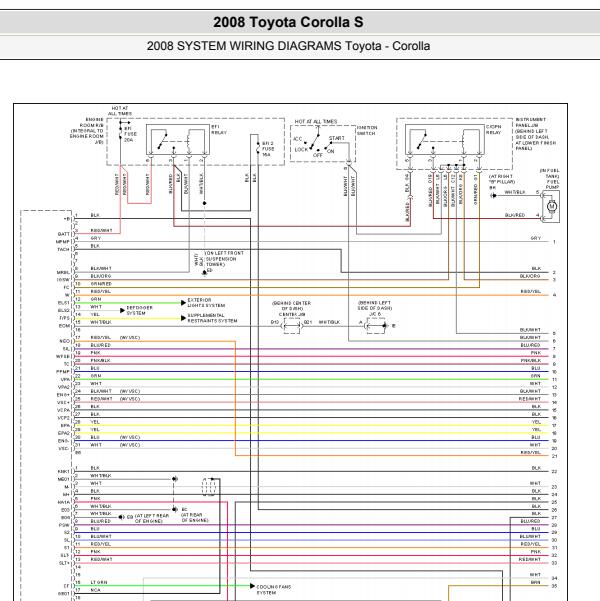Click the "LT GRN" wire color label

[99, 582]
